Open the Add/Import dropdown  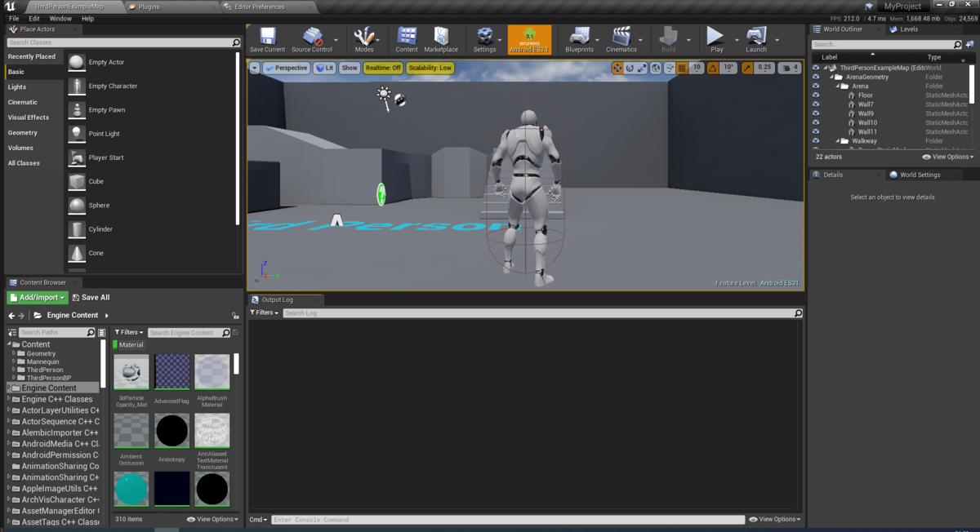(x=37, y=298)
